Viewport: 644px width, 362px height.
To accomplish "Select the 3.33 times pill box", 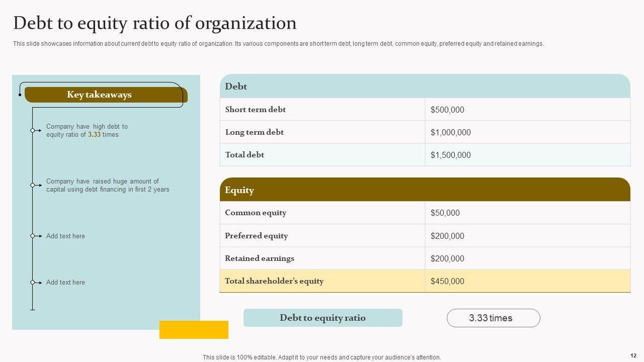I will click(x=493, y=318).
